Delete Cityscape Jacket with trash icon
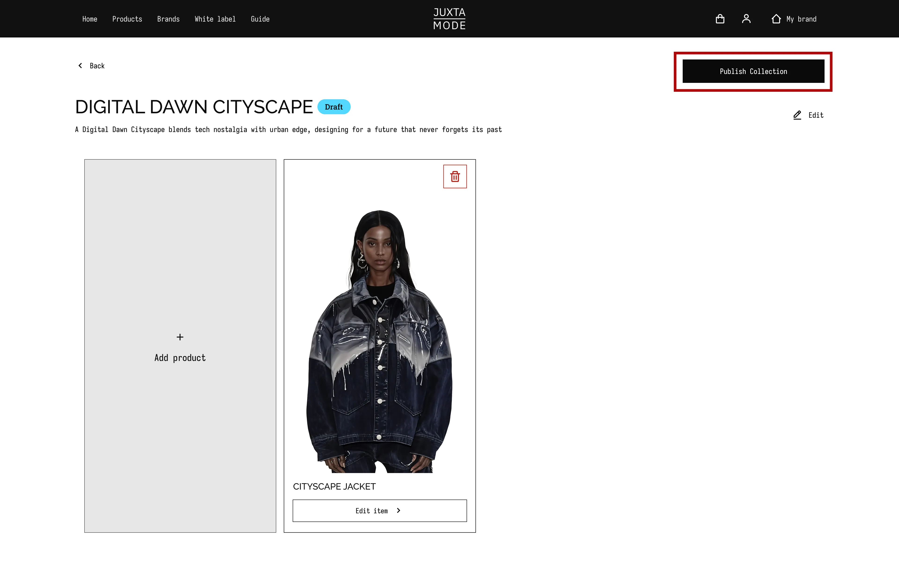 pyautogui.click(x=455, y=176)
